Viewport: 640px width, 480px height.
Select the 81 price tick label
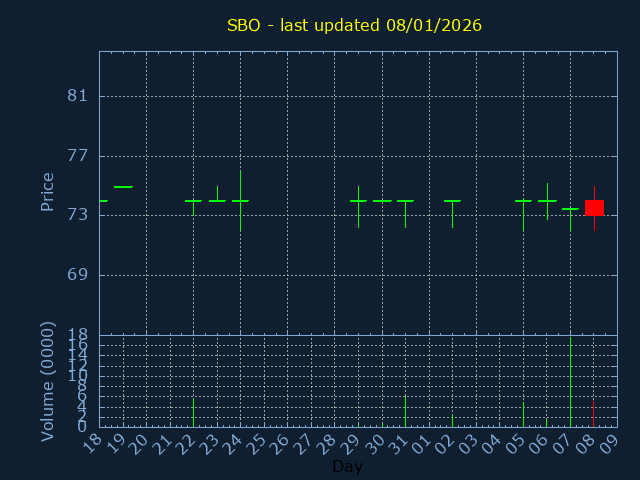coord(78,96)
